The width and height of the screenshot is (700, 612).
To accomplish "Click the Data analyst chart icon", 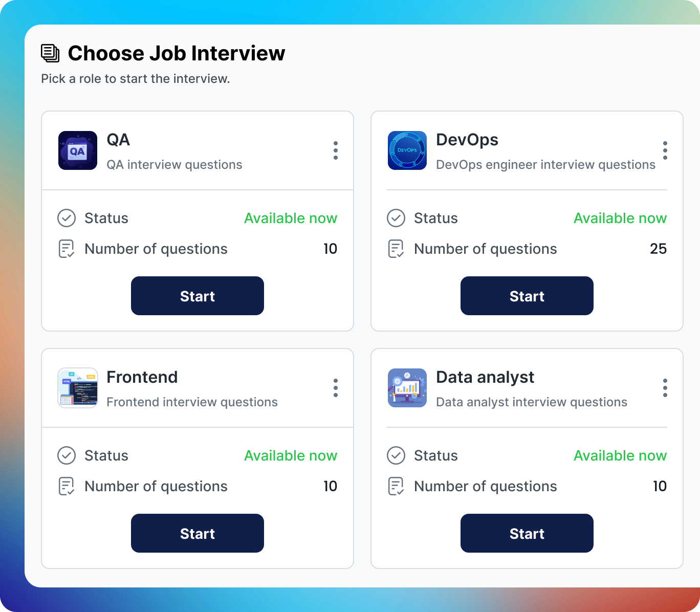I will 407,388.
